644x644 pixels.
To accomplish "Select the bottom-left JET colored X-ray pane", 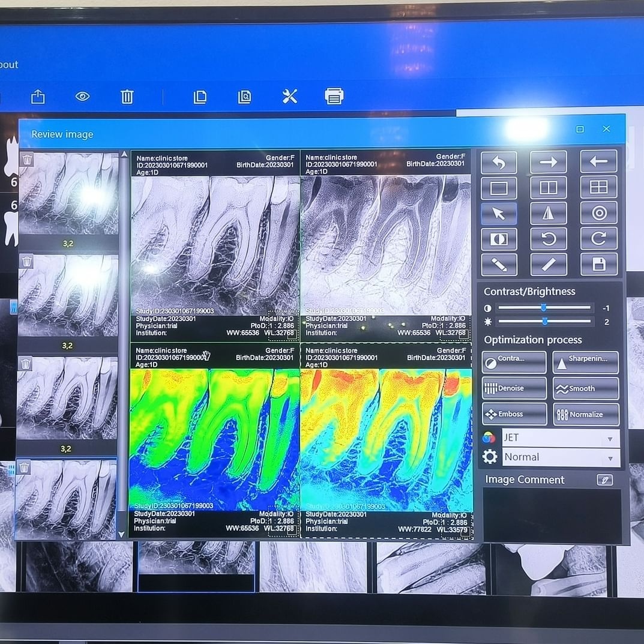I will coord(214,439).
